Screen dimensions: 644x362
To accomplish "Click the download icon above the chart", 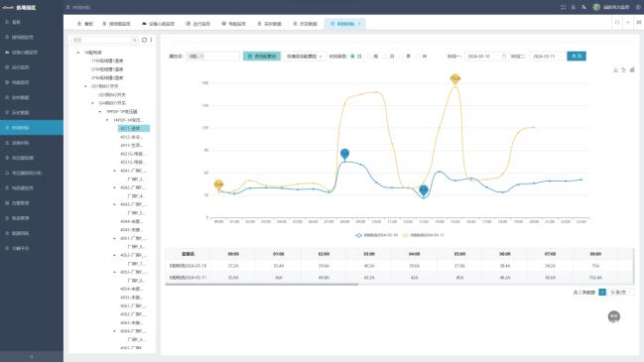I will pyautogui.click(x=615, y=70).
